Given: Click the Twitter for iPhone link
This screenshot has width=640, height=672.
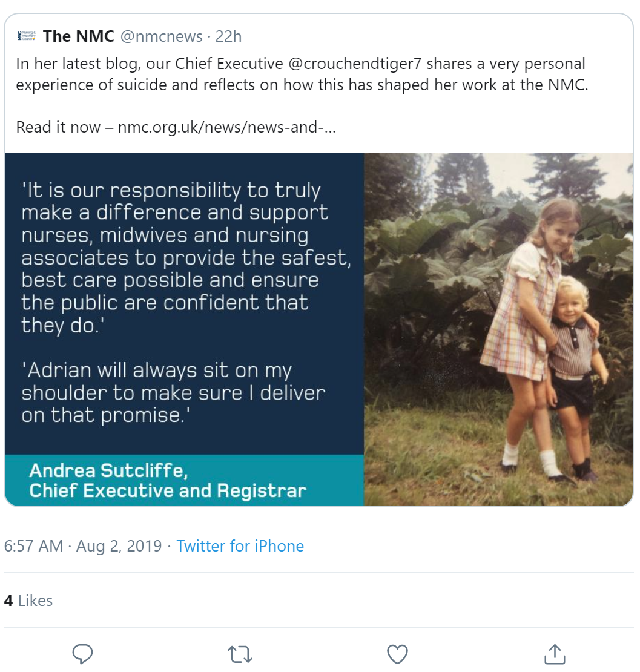Looking at the screenshot, I should coord(240,546).
